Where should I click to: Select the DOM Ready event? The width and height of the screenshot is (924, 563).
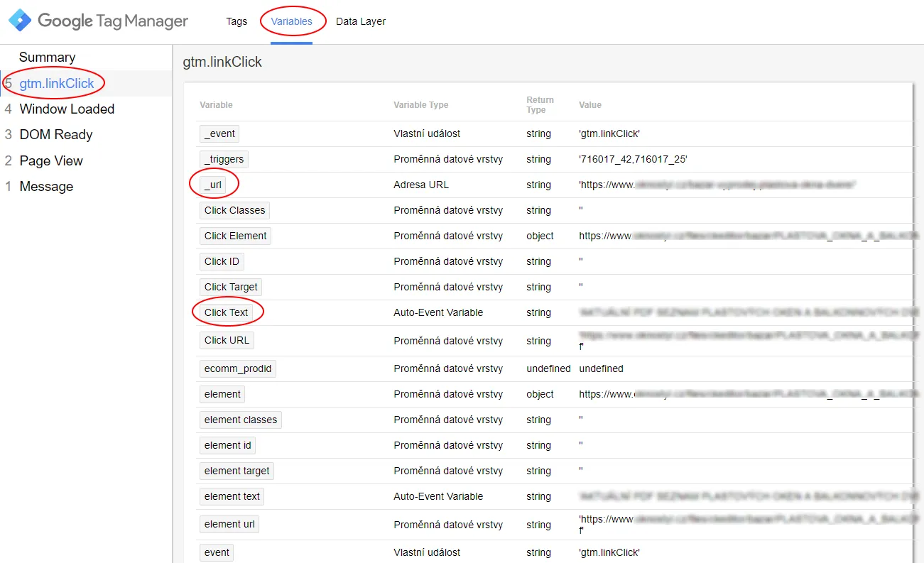coord(56,134)
